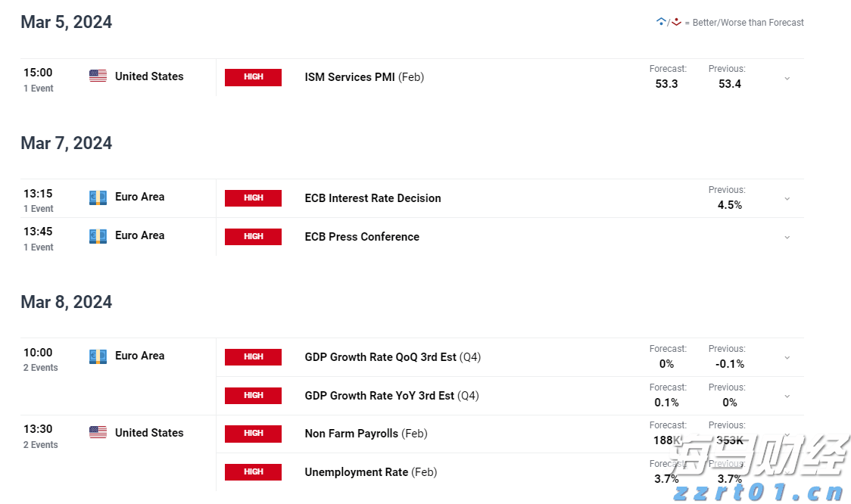
Task: Click the HIGH badge for Non Farm Payrolls
Action: (253, 434)
